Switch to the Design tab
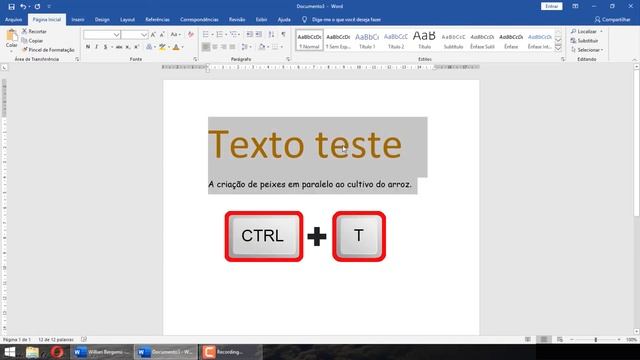640x360 pixels. 102,20
